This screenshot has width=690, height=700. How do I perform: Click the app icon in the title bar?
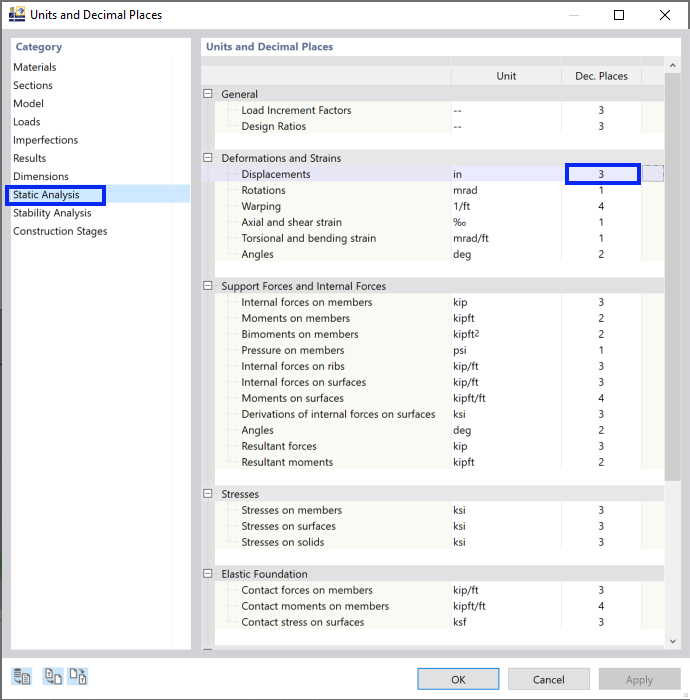pyautogui.click(x=16, y=15)
